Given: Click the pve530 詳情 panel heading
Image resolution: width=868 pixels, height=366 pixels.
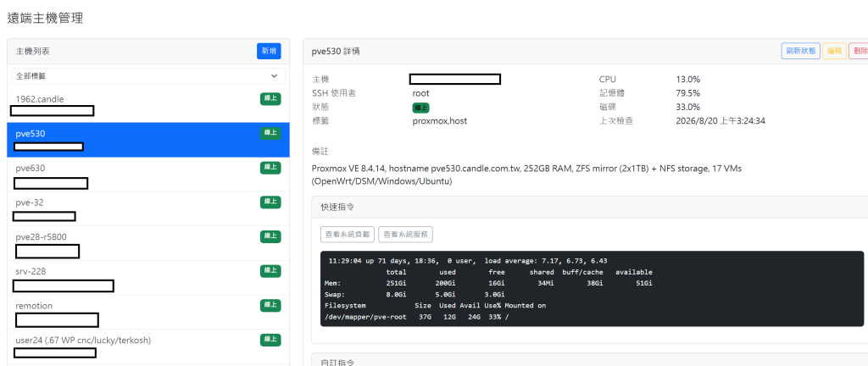Looking at the screenshot, I should tap(336, 51).
